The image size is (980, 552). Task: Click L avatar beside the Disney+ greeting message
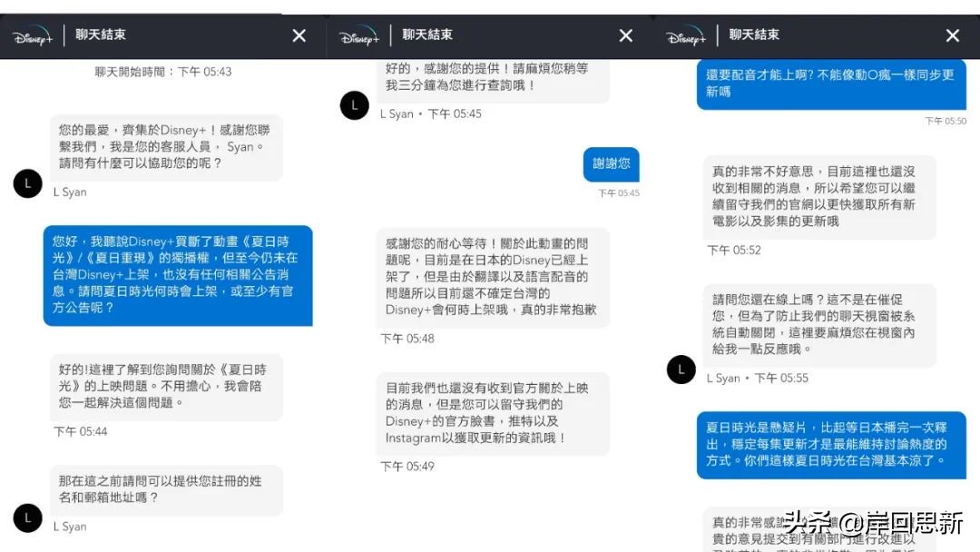pyautogui.click(x=27, y=183)
